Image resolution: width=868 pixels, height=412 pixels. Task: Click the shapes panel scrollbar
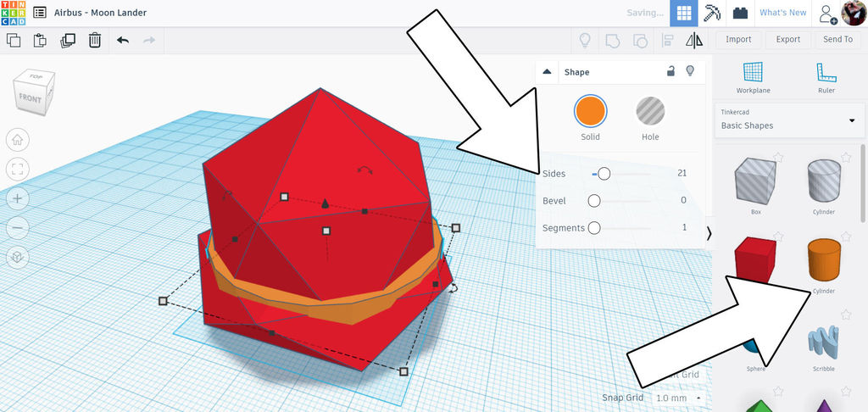[x=863, y=183]
